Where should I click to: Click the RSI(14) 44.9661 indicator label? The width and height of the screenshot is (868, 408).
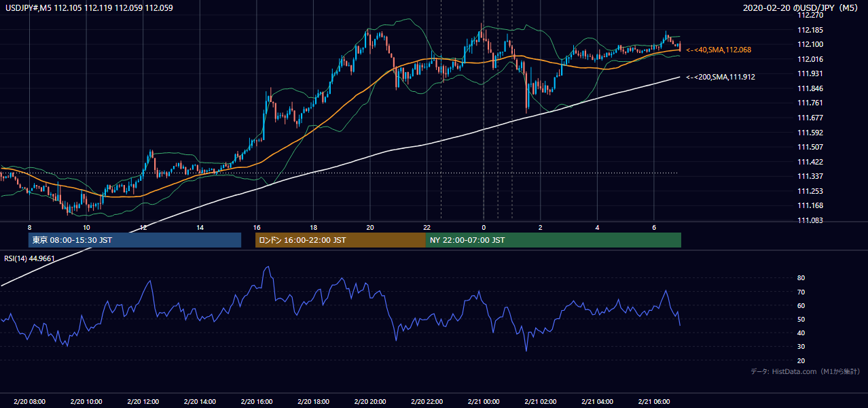click(30, 258)
